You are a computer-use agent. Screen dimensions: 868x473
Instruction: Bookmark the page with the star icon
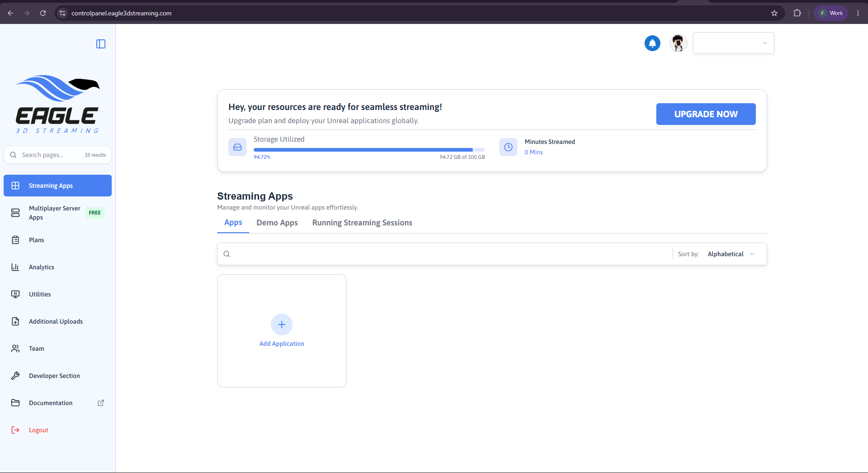[x=774, y=13]
